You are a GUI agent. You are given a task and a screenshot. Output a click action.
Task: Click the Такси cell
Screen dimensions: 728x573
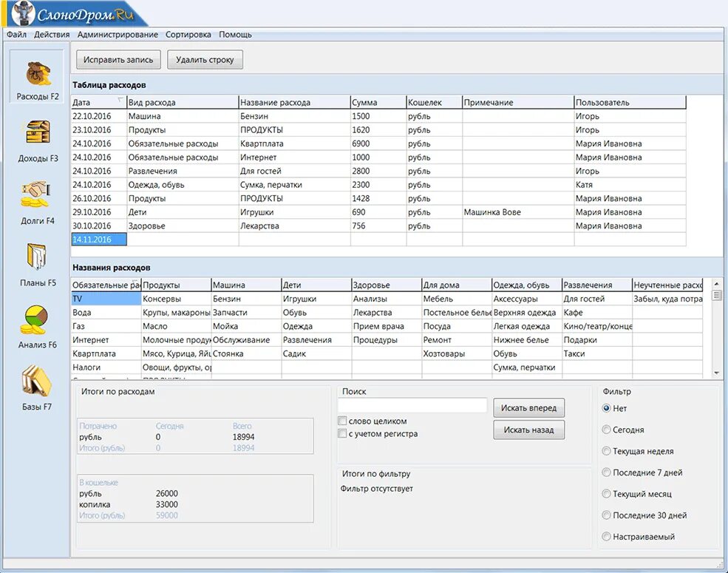(x=597, y=353)
